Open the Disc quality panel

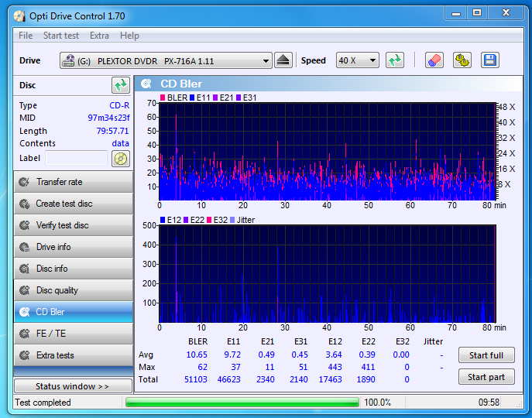pyautogui.click(x=74, y=290)
